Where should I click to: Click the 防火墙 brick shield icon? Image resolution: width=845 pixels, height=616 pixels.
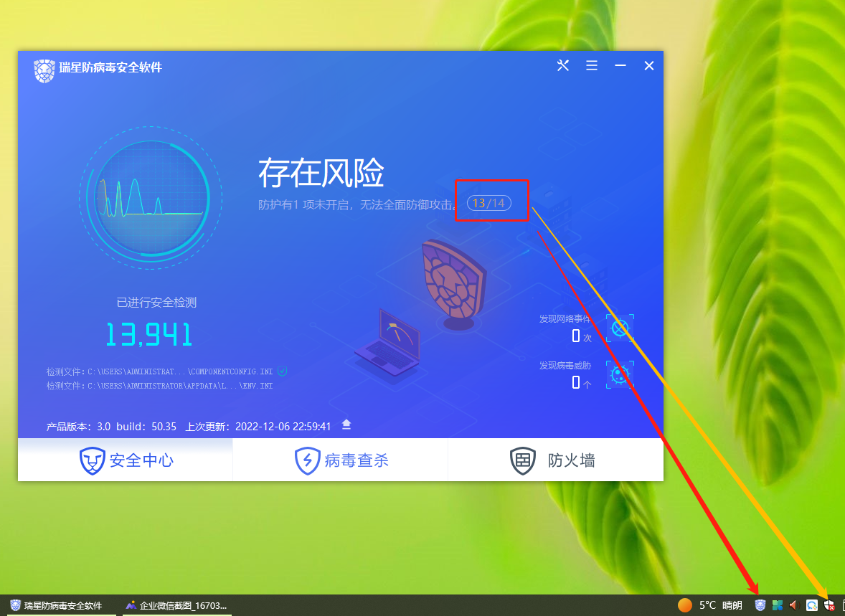pyautogui.click(x=523, y=460)
